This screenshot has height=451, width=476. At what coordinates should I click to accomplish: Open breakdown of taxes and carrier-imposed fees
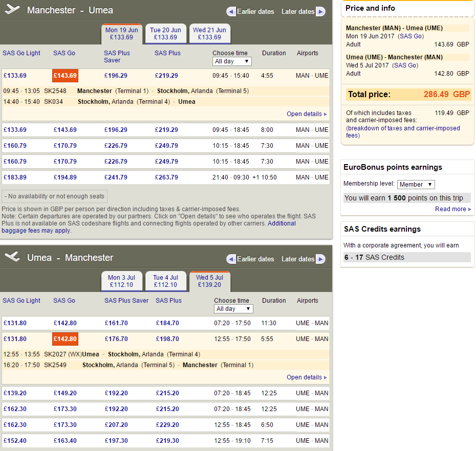[403, 131]
